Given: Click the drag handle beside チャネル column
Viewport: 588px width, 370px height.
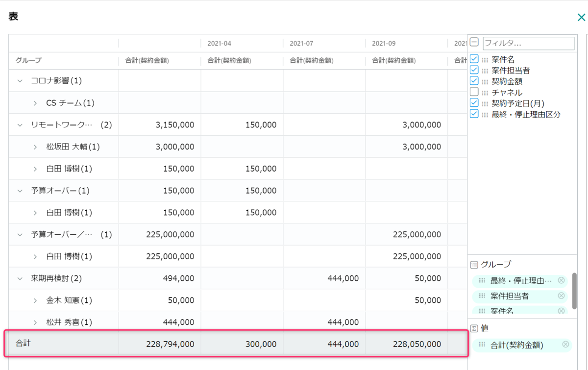Looking at the screenshot, I should (485, 93).
